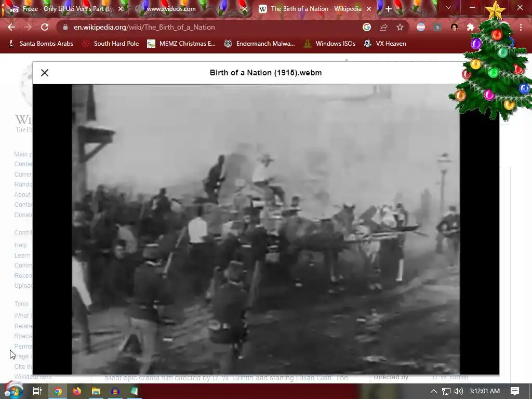Launch Firefox from the taskbar
532x399 pixels.
coord(77,391)
